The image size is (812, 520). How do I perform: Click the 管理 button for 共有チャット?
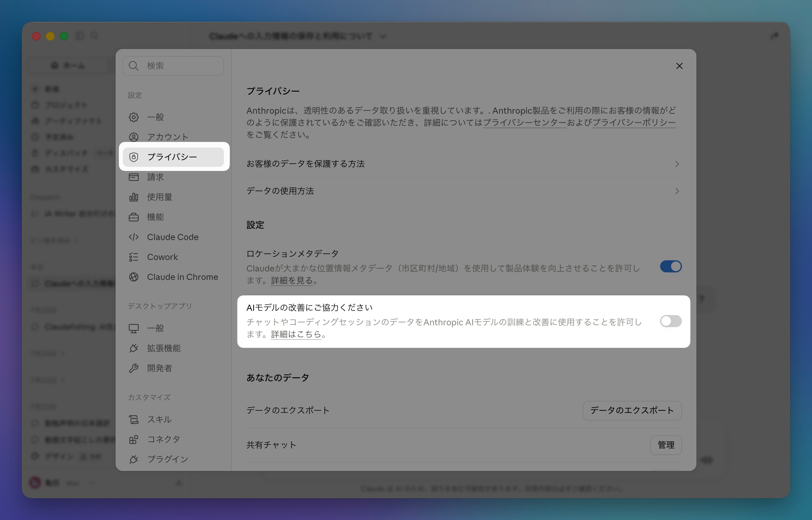[666, 445]
